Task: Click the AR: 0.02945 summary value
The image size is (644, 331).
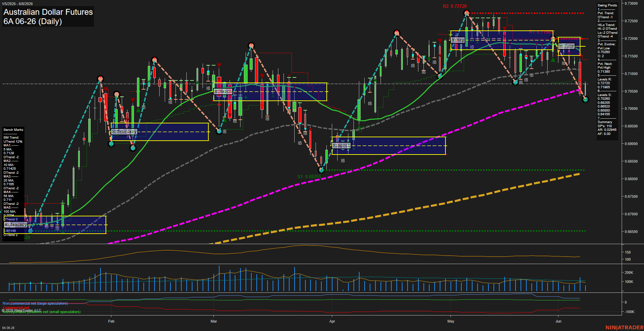Action: coord(607,130)
